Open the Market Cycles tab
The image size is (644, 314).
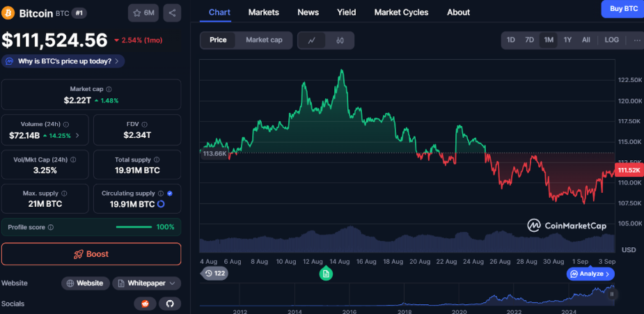coord(401,13)
